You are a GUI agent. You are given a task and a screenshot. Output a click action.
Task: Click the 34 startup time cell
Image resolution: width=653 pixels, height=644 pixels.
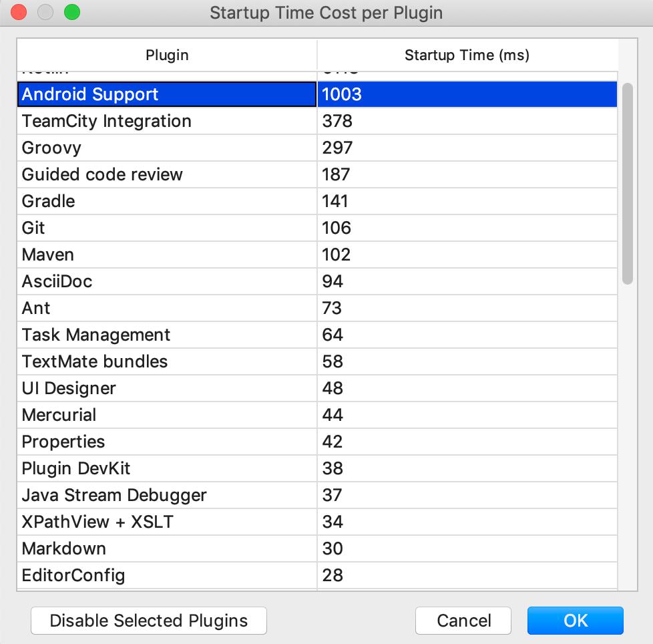click(467, 522)
